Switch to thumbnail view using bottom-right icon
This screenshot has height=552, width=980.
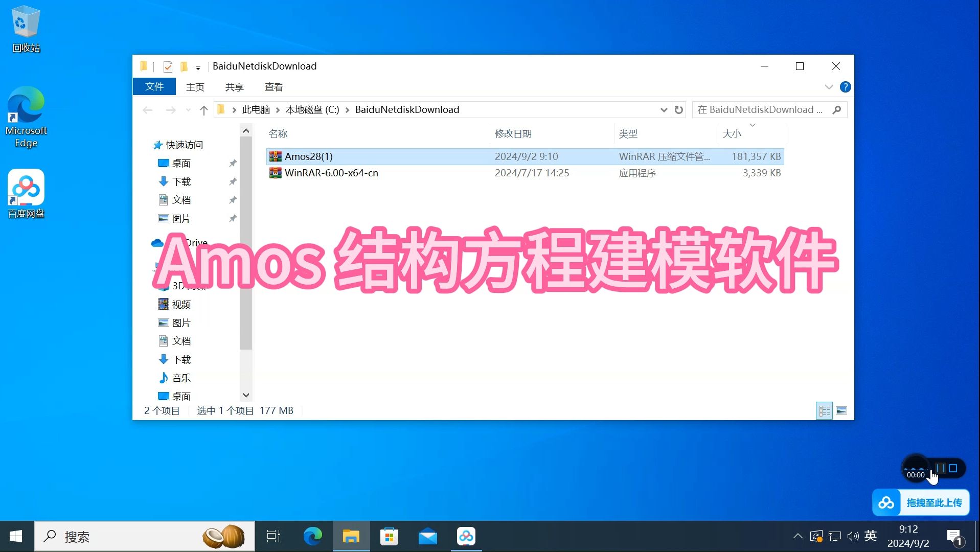coord(841,410)
